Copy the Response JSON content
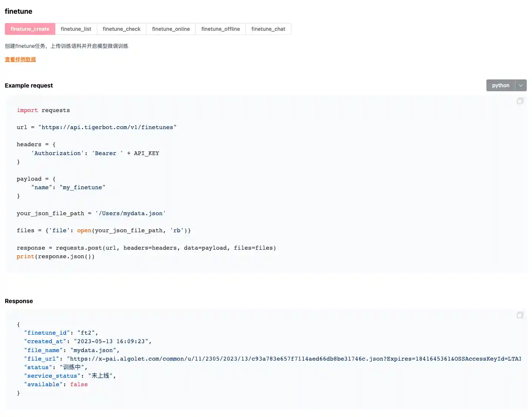This screenshot has width=532, height=417. point(520,315)
